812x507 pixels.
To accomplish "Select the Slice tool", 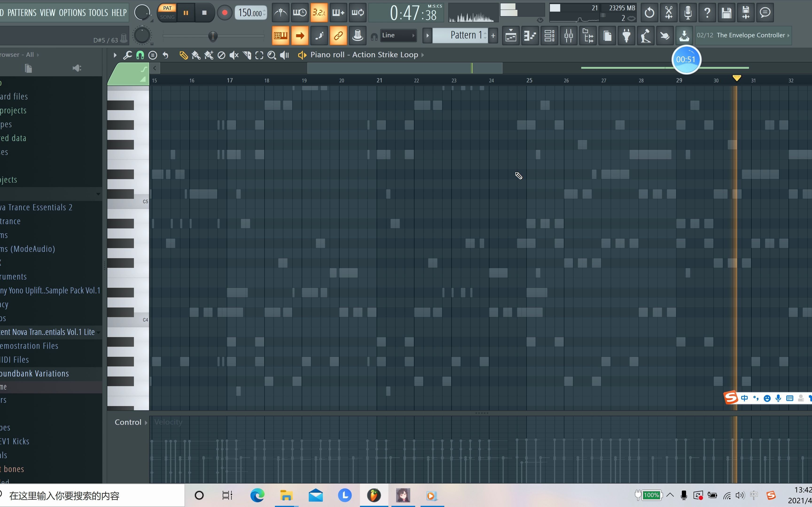I will (x=247, y=55).
